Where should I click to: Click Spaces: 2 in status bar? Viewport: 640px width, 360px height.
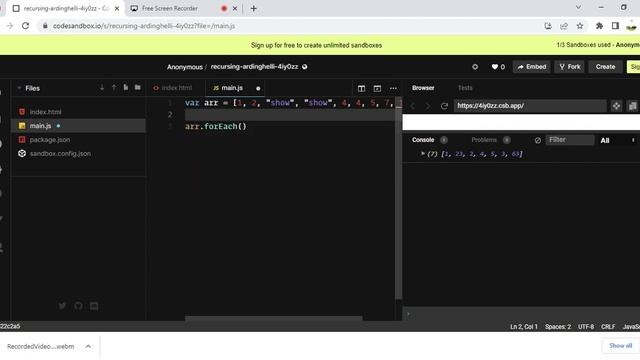pos(558,327)
